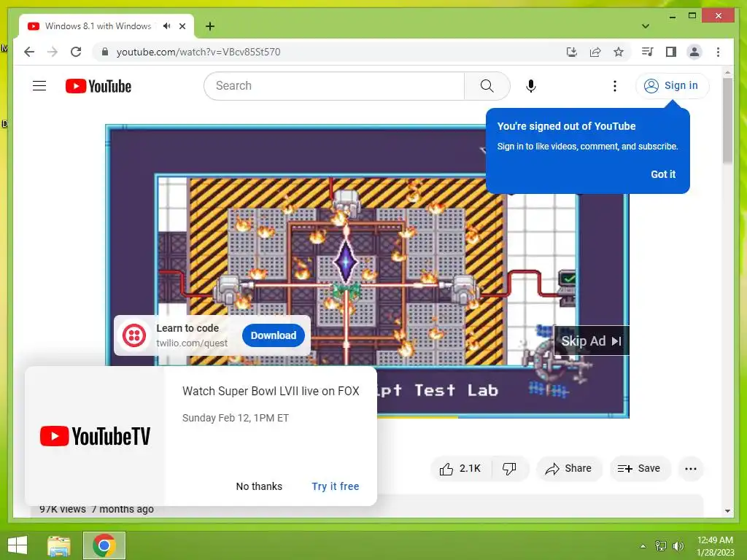Open File Explorer from taskbar

pyautogui.click(x=59, y=545)
